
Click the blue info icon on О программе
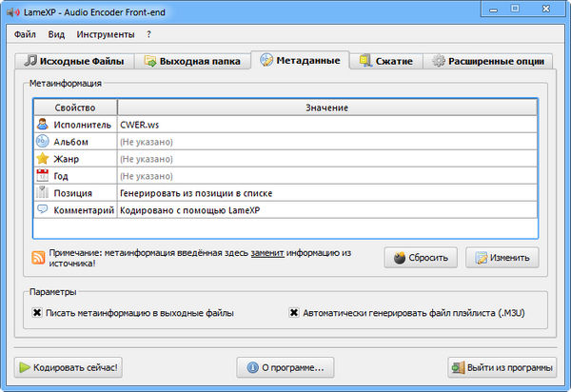pyautogui.click(x=253, y=367)
